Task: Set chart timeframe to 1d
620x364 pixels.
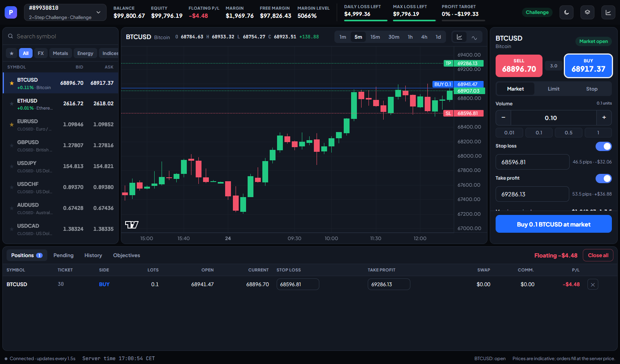Action: tap(438, 37)
